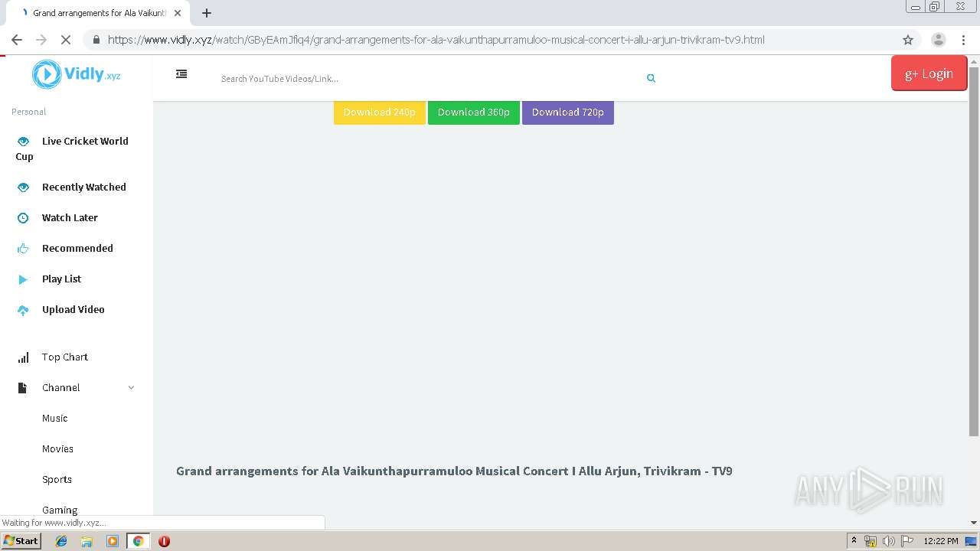Click the scrollbar down arrow
Screen dimensions: 980x551
pos(974,523)
